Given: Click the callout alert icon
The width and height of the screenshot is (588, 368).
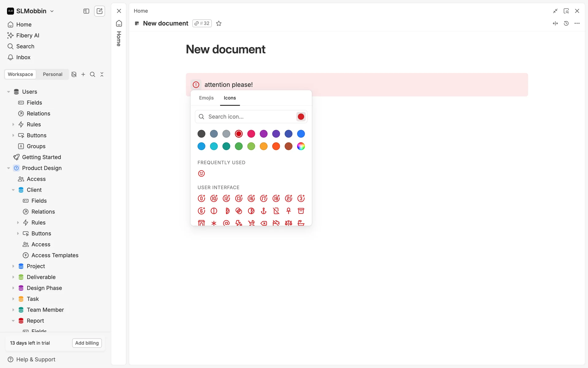Looking at the screenshot, I should pos(196,85).
